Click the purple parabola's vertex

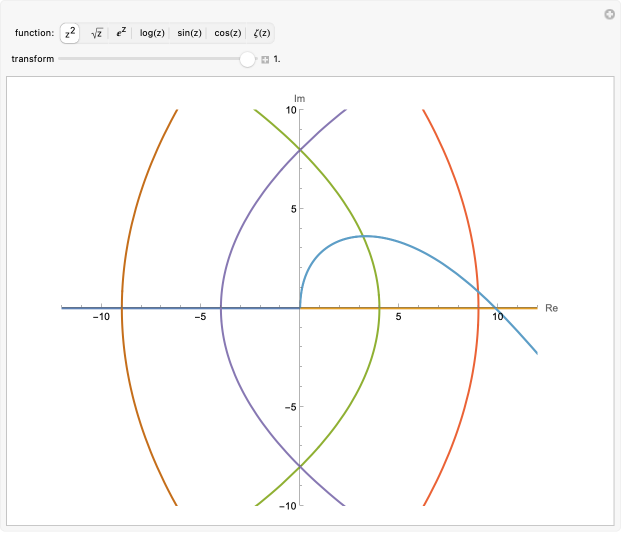[x=221, y=308]
